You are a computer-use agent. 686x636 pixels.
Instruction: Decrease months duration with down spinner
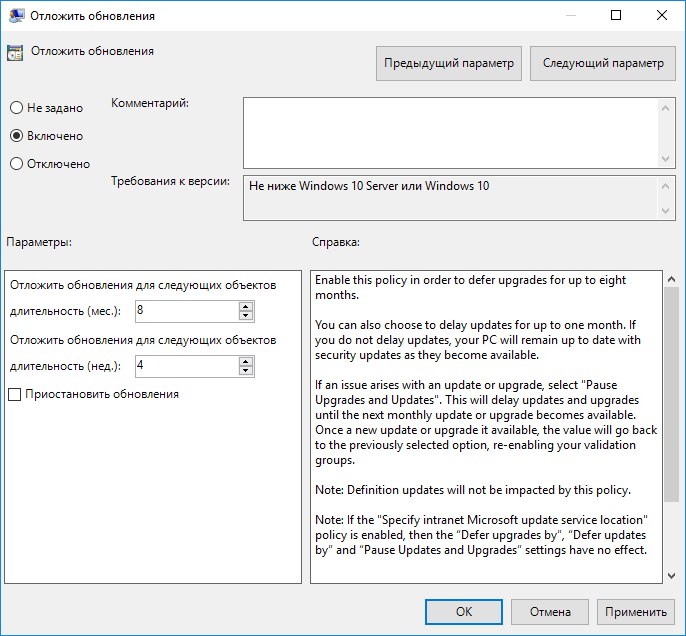click(x=246, y=316)
